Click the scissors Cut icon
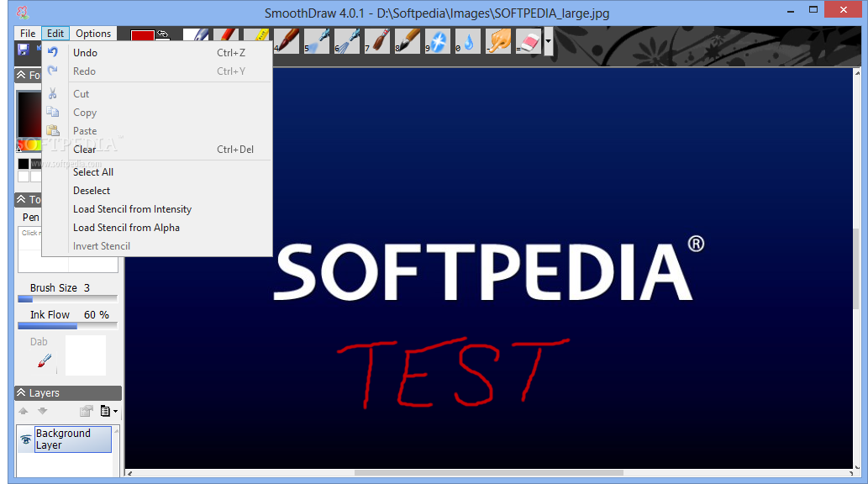This screenshot has width=868, height=484. click(x=53, y=93)
